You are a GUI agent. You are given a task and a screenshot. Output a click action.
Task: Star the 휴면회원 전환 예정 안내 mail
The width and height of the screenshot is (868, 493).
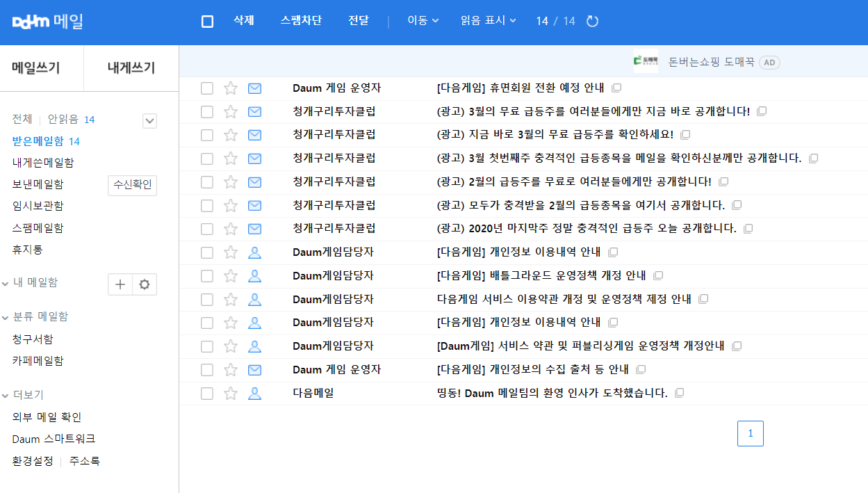[231, 88]
